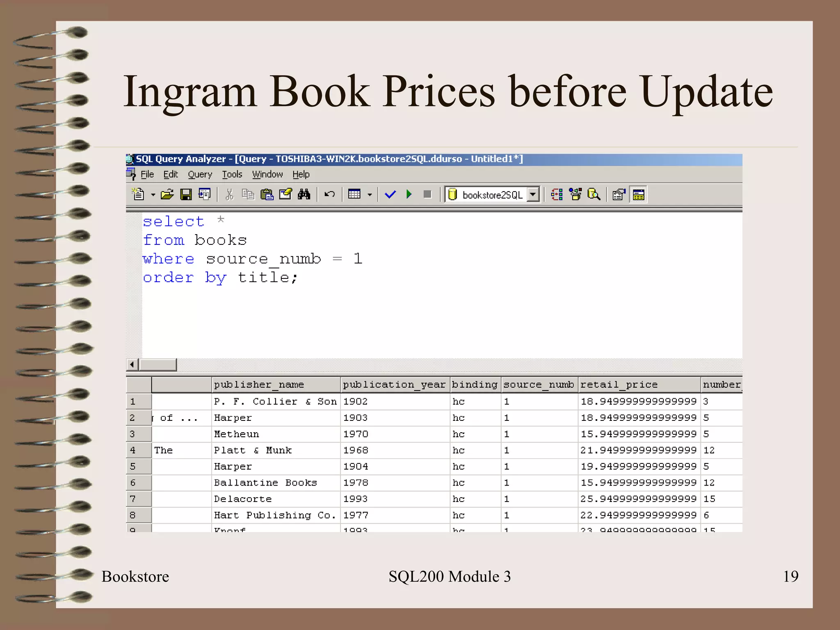Expand the Execute Mode grid dropdown arrow

point(370,194)
